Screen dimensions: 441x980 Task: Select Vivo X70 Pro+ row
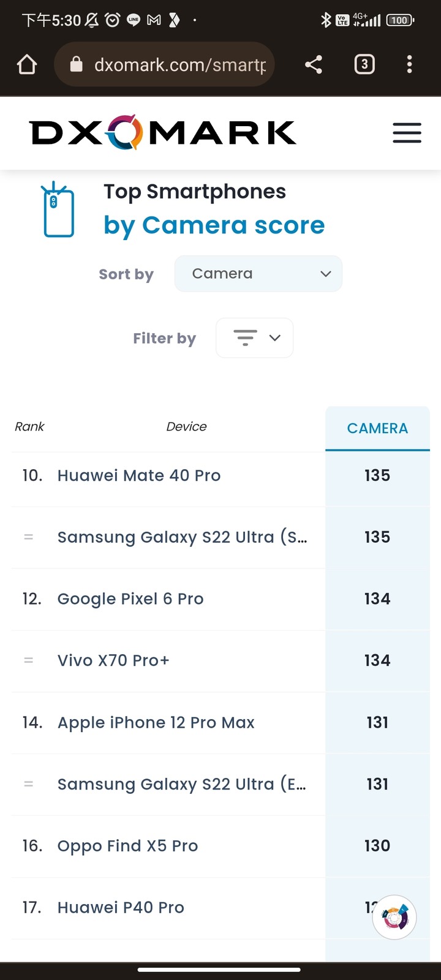click(113, 661)
